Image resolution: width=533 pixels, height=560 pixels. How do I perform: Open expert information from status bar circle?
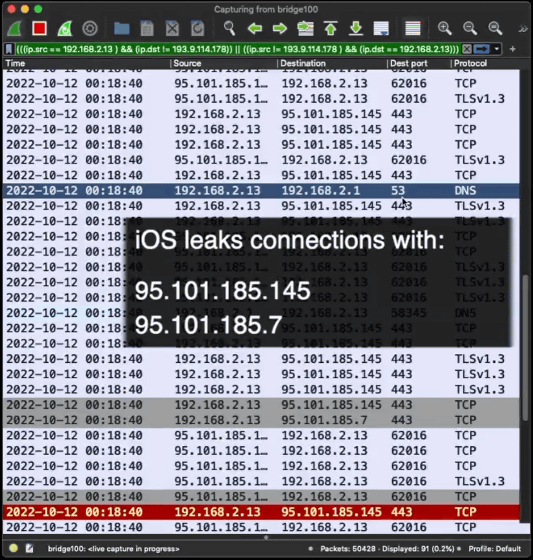[x=14, y=549]
